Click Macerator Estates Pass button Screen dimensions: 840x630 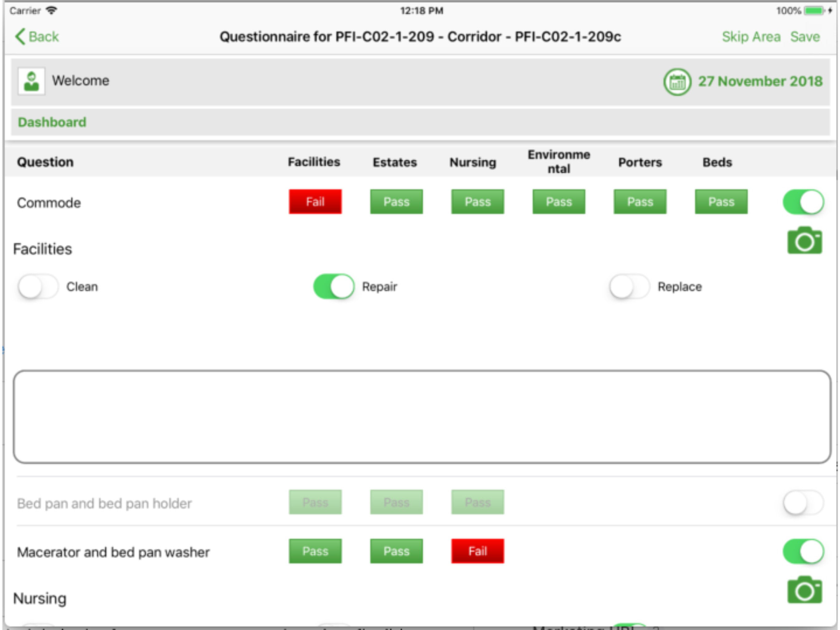[x=396, y=551]
